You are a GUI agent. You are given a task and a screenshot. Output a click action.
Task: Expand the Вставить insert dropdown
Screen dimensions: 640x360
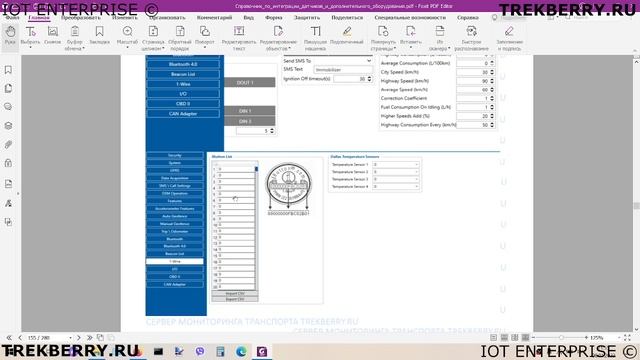click(411, 48)
